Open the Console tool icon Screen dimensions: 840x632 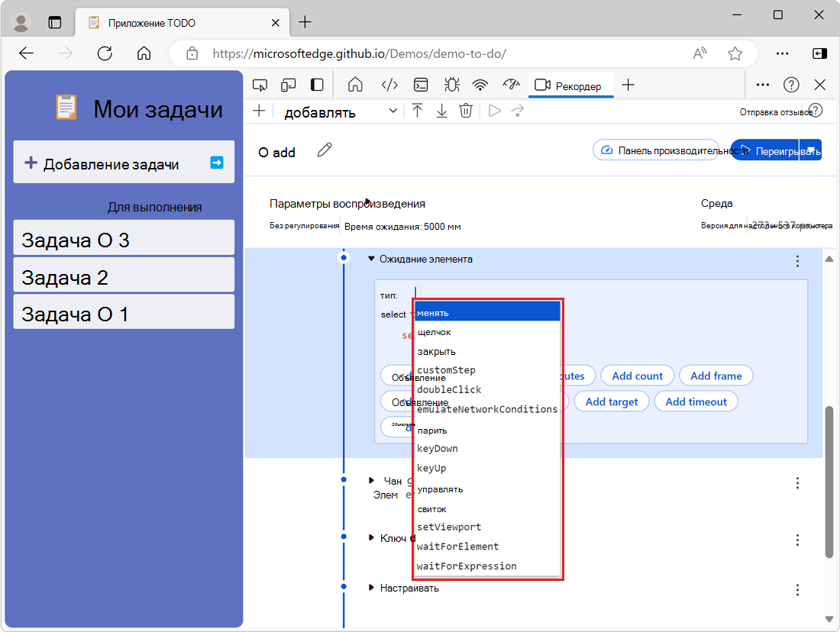coord(421,85)
